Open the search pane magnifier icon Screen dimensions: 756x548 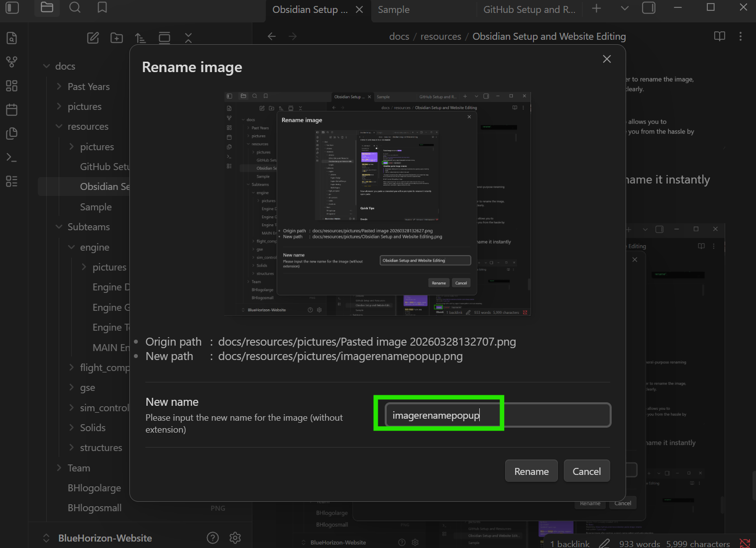click(75, 7)
